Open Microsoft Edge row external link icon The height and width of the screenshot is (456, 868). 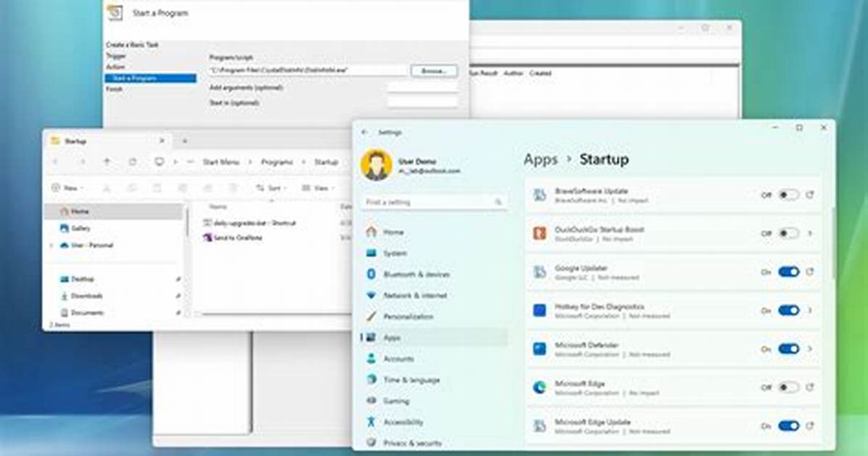point(810,387)
